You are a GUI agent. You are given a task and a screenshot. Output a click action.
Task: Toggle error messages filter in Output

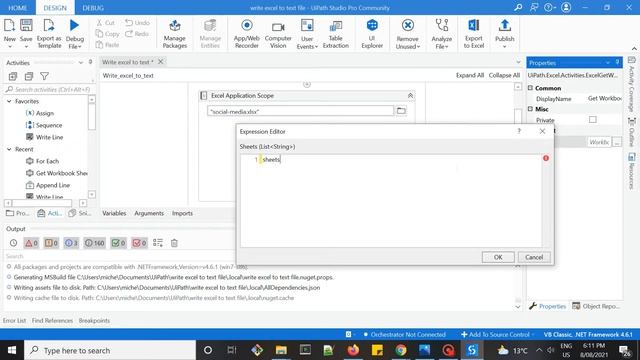click(31, 243)
